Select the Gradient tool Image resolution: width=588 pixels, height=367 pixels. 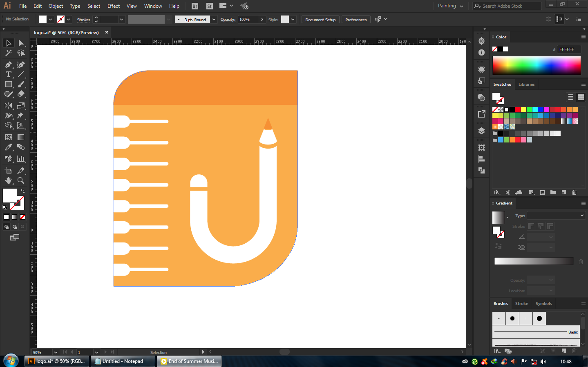click(x=21, y=137)
